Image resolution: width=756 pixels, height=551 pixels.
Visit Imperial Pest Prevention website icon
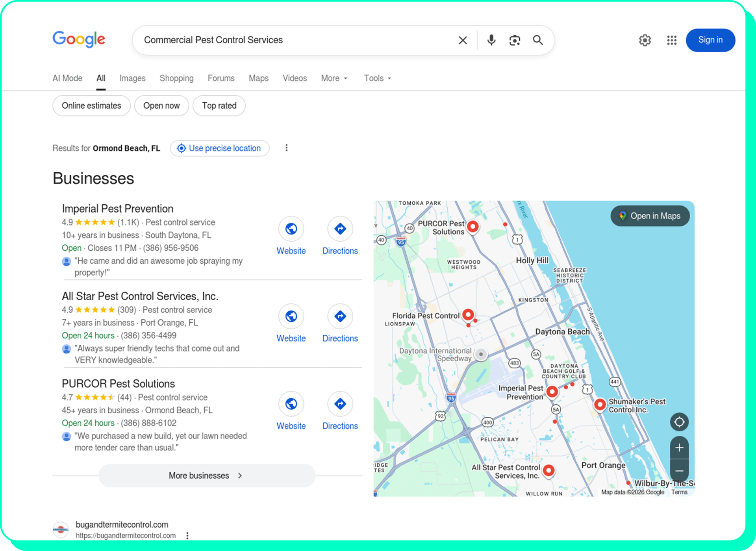291,229
